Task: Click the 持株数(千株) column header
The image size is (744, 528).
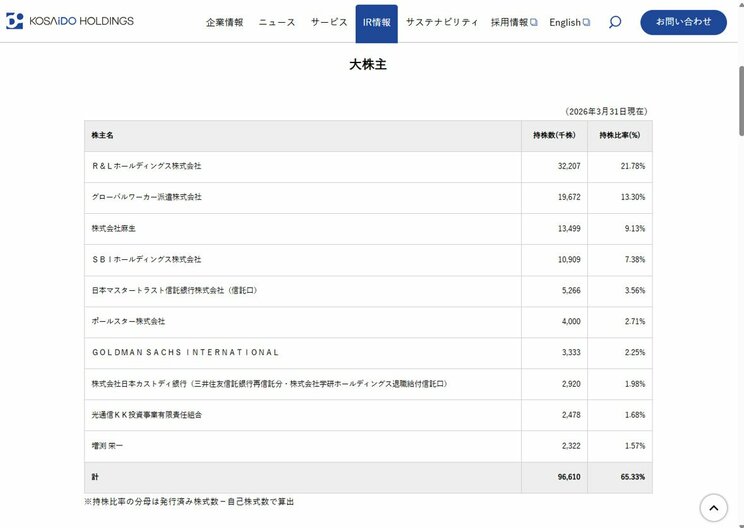Action: point(554,135)
